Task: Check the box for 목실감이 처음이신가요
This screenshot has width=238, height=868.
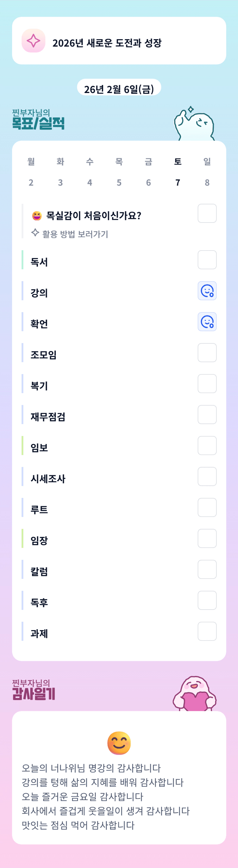Action: tap(207, 213)
